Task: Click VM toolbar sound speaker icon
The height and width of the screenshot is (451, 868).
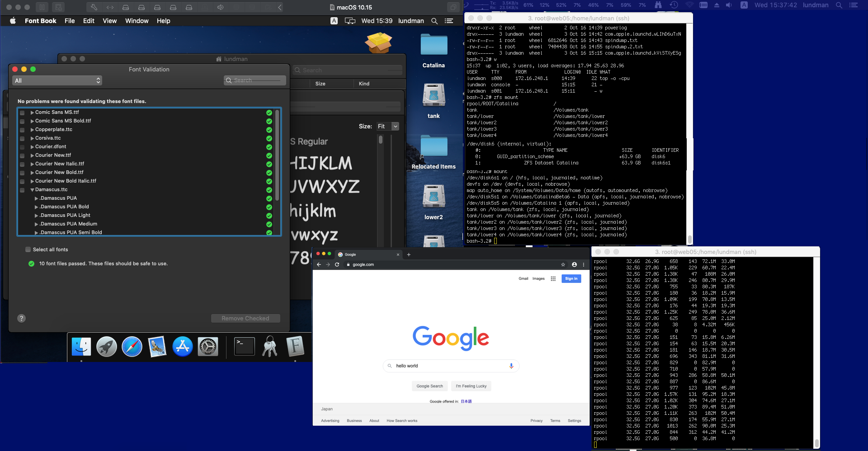Action: [220, 7]
